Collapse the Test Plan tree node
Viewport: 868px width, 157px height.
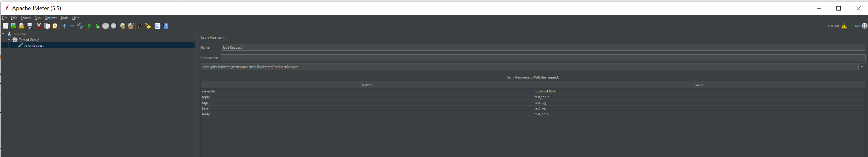[3, 34]
